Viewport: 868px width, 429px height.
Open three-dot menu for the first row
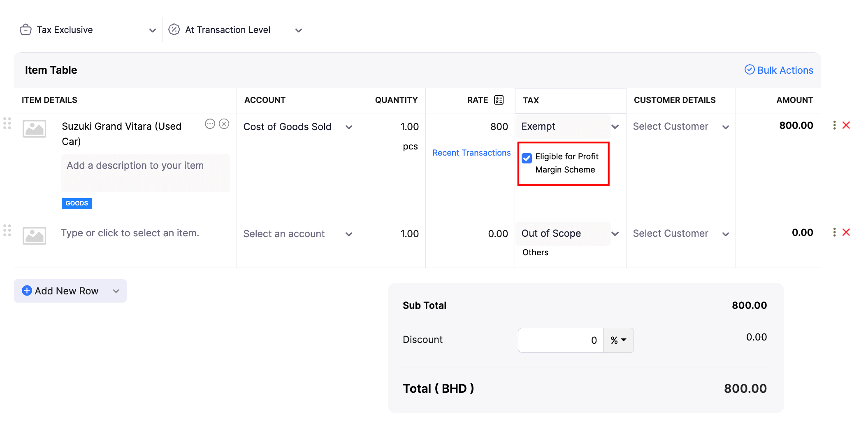(x=834, y=125)
